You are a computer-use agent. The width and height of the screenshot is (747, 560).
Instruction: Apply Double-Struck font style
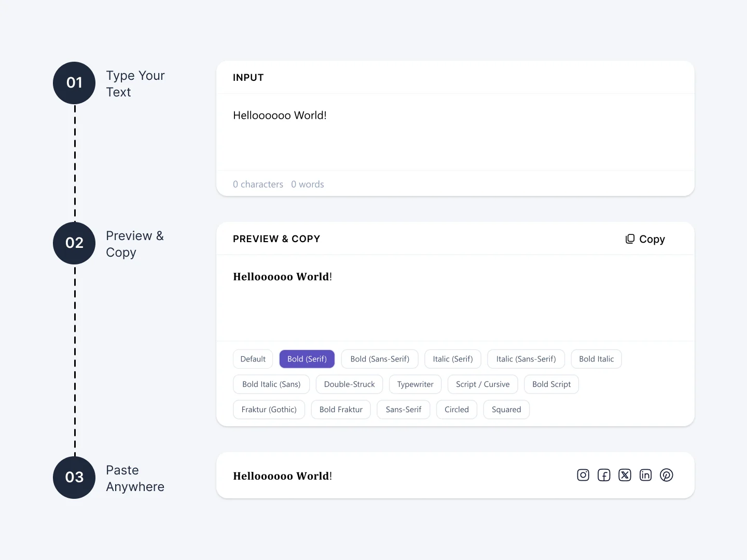[350, 384]
